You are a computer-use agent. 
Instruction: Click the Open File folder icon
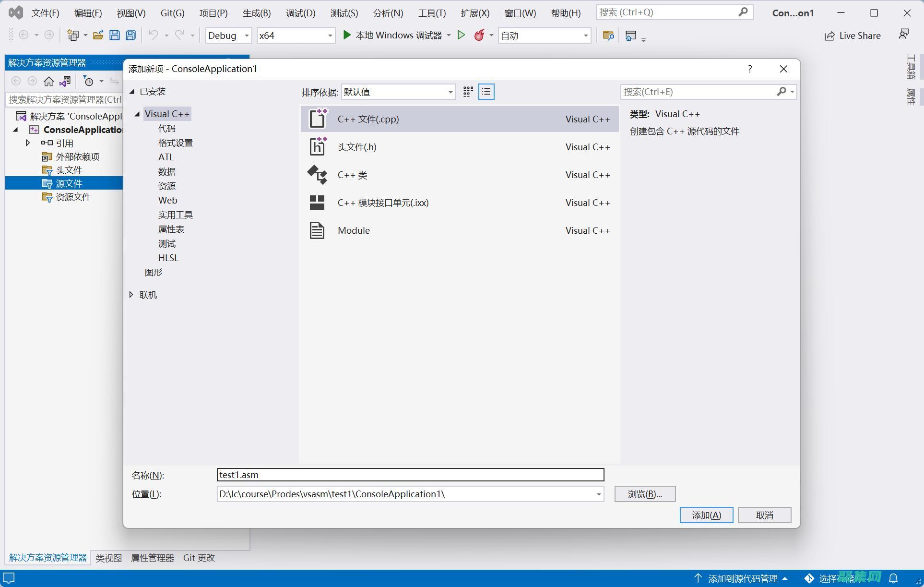(x=98, y=35)
